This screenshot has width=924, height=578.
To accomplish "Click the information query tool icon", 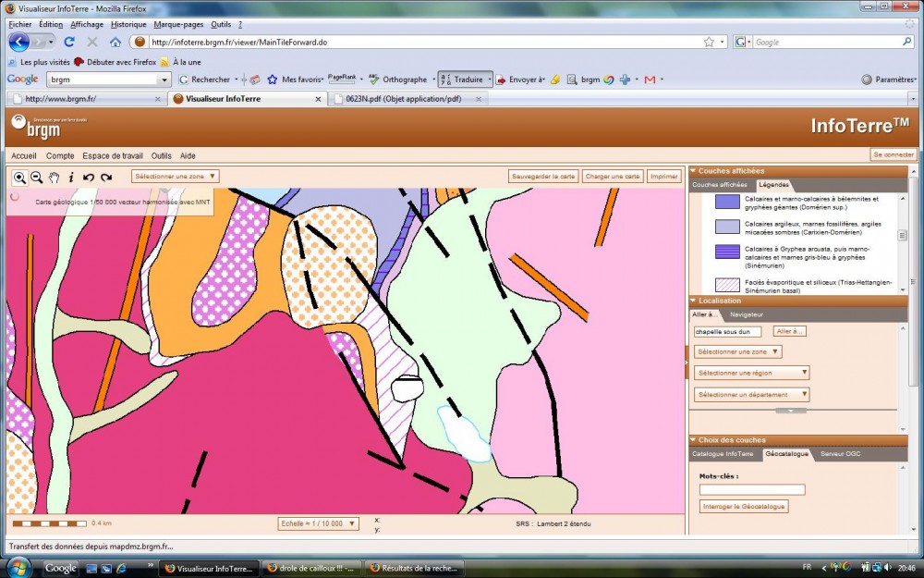I will [x=71, y=177].
